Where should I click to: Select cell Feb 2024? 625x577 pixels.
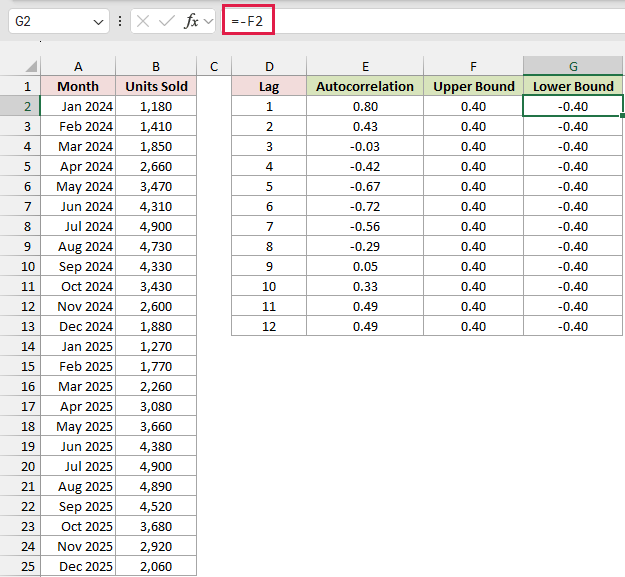78,126
